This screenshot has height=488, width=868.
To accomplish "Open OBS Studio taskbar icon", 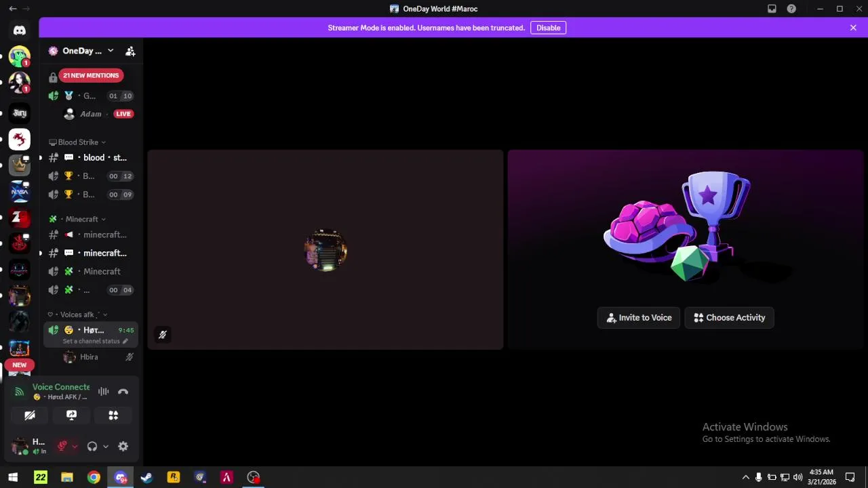I will pos(254,477).
